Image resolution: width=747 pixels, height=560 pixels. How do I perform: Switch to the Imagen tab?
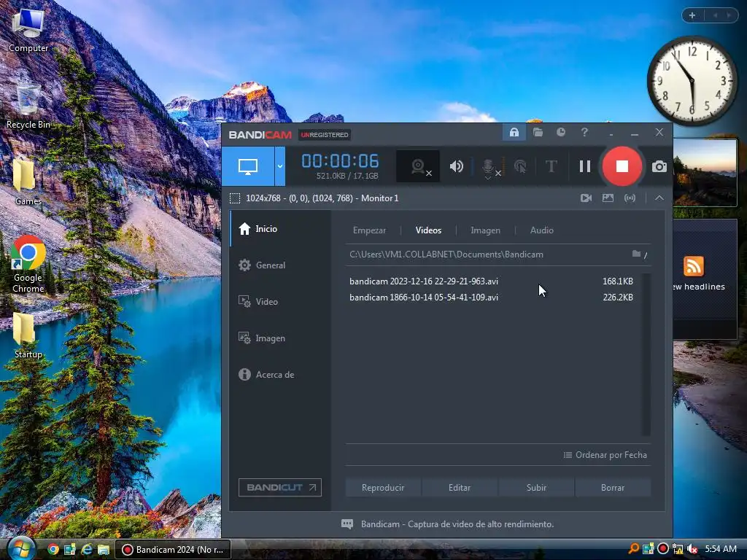pos(485,230)
